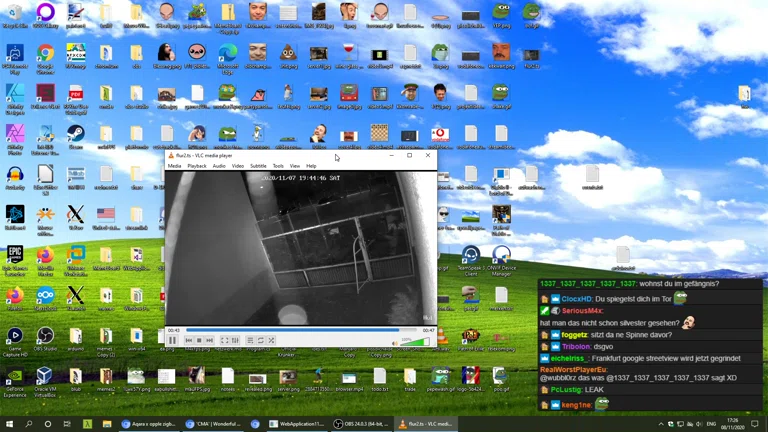Open taskbar search
Image resolution: width=768 pixels, height=432 pixels.
coord(28,424)
